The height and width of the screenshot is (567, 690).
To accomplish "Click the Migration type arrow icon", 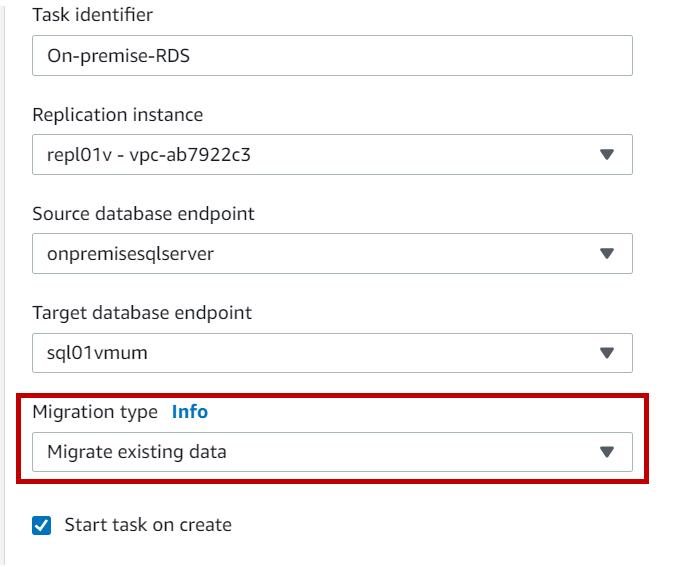I will [606, 452].
